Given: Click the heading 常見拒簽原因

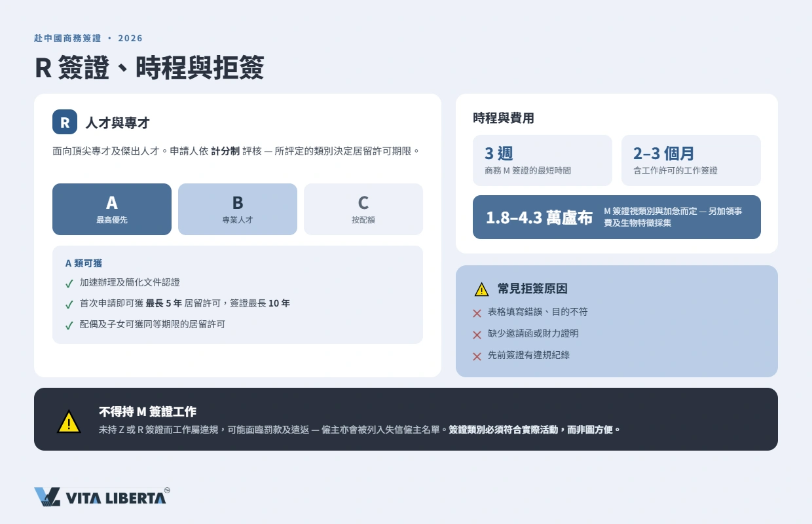Looking at the screenshot, I should [532, 289].
